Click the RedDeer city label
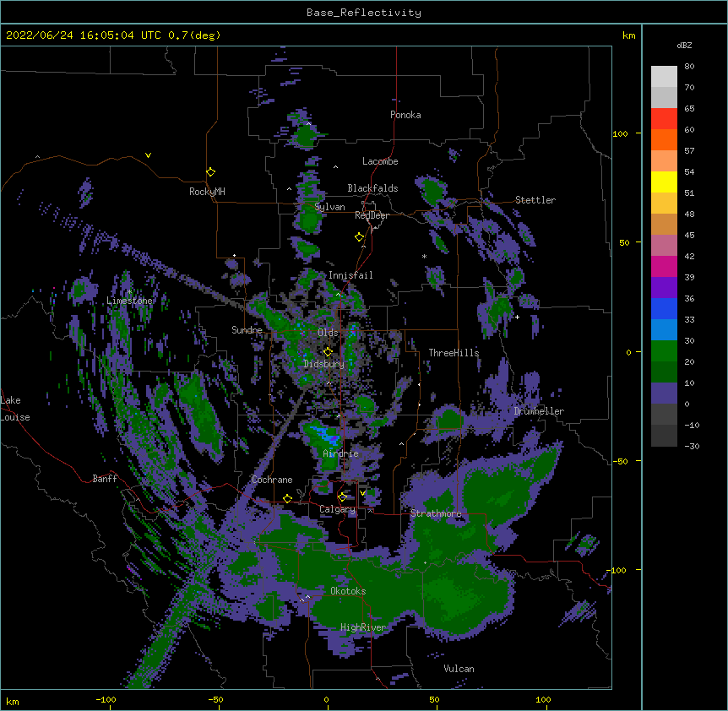The image size is (728, 711). pyautogui.click(x=372, y=215)
